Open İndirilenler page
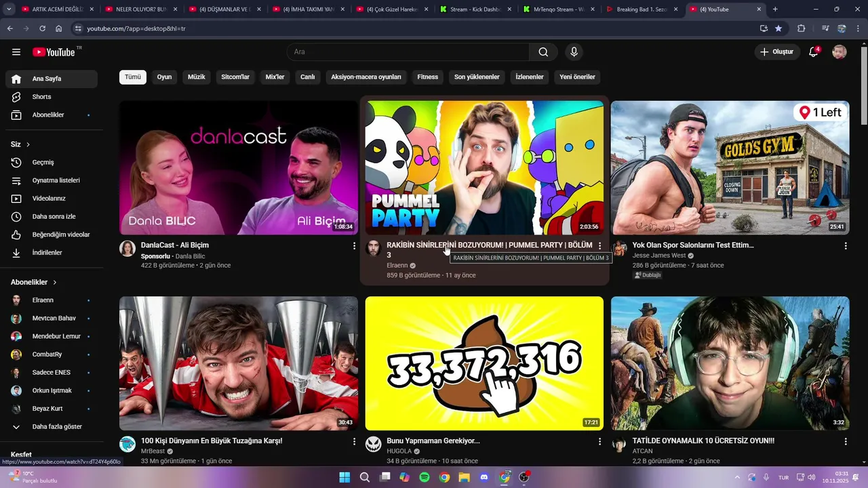 tap(52, 253)
